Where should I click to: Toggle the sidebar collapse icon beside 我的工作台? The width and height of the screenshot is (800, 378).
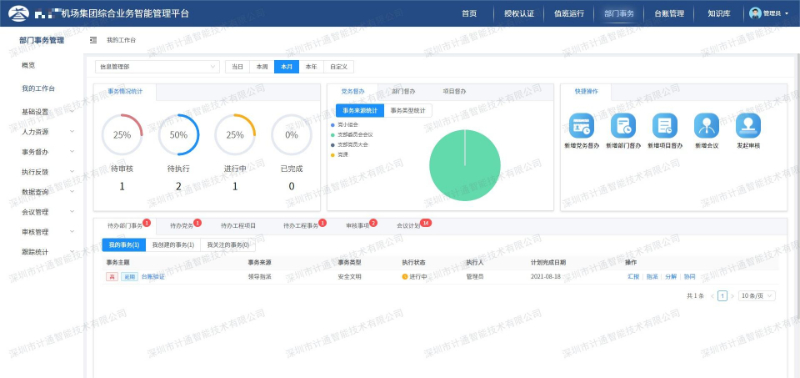[x=93, y=40]
